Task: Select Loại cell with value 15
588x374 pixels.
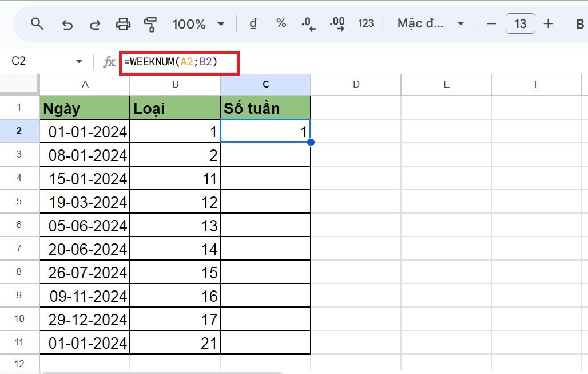Action: point(175,272)
